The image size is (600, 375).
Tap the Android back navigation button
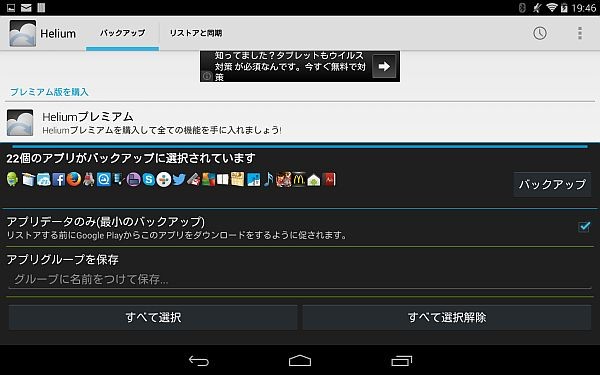(199, 360)
